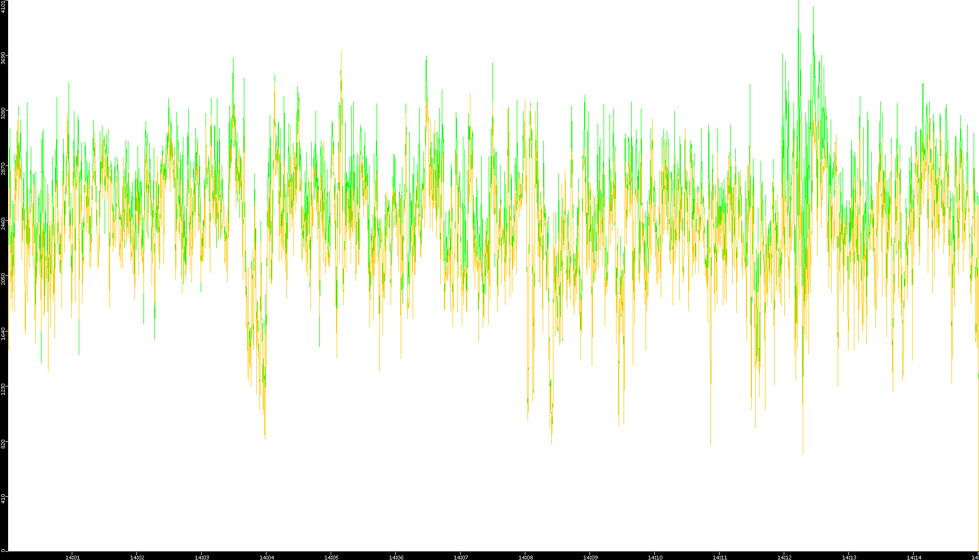The height and width of the screenshot is (560, 979).
Task: Click the 2460 value axis label
Action: pyautogui.click(x=3, y=223)
